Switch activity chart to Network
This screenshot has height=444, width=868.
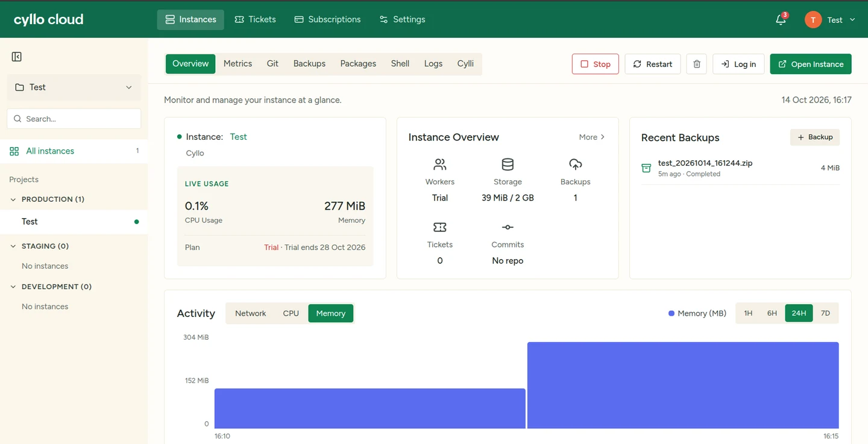250,313
